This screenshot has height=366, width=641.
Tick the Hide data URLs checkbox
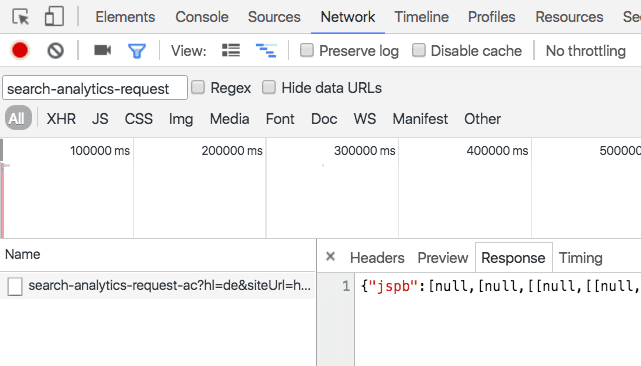pos(269,87)
